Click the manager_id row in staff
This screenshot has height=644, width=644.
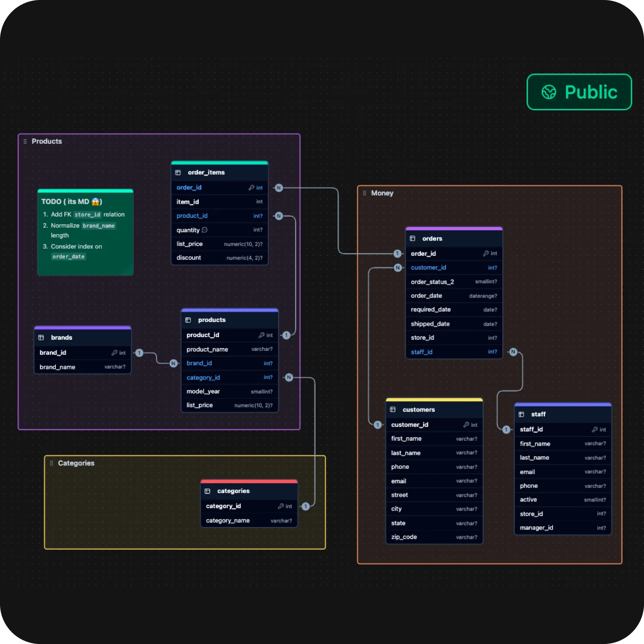click(563, 527)
